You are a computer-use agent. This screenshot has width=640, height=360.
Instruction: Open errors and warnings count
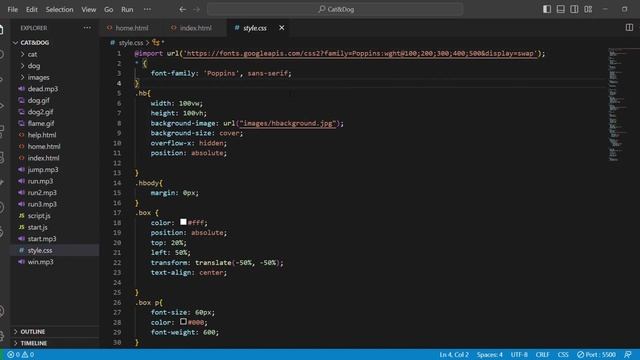click(20, 355)
